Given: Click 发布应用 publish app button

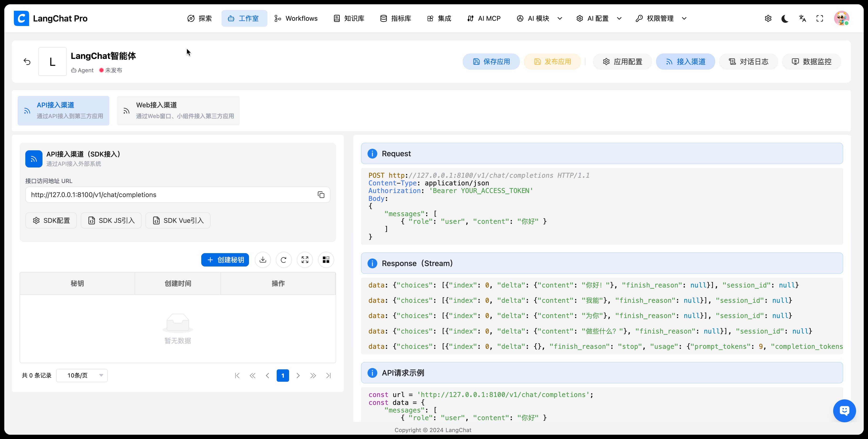Looking at the screenshot, I should click(552, 62).
